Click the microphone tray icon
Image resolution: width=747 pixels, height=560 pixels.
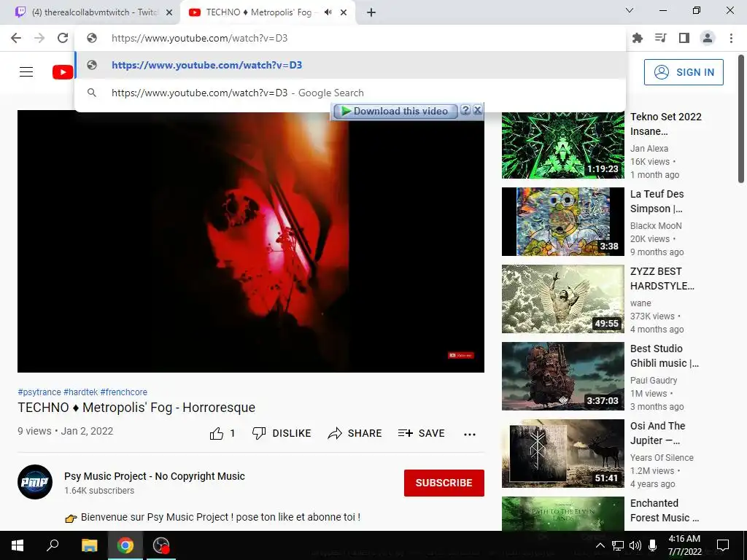click(653, 545)
